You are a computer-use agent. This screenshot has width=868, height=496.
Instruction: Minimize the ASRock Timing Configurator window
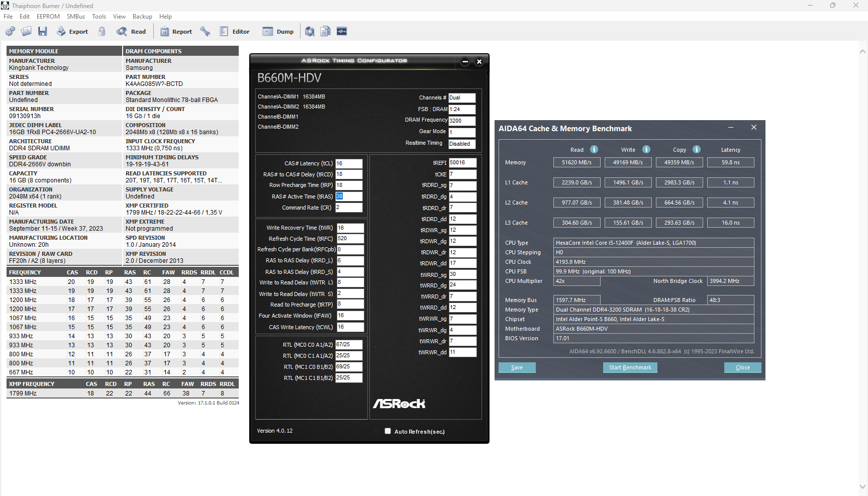click(x=465, y=62)
